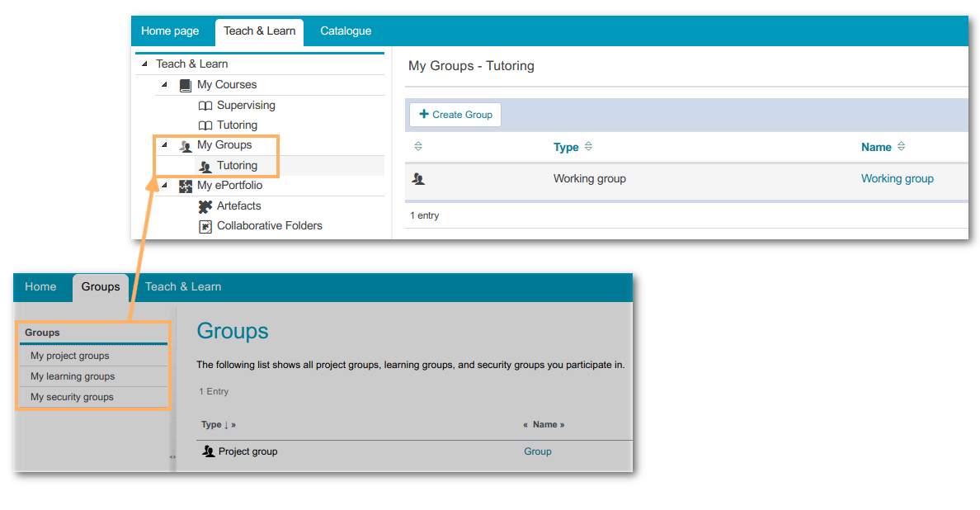Sort the table by Name column arrows

click(901, 147)
